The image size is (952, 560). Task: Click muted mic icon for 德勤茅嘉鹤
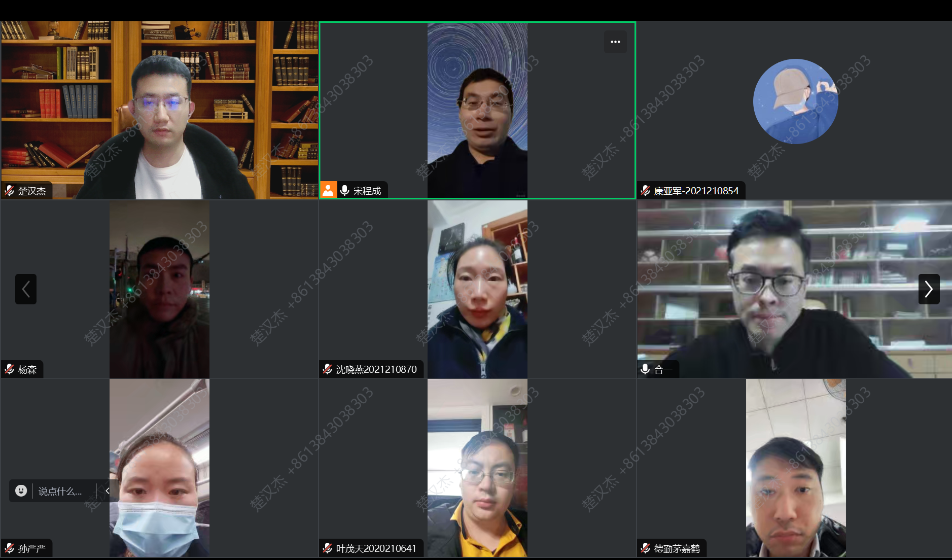(x=645, y=548)
